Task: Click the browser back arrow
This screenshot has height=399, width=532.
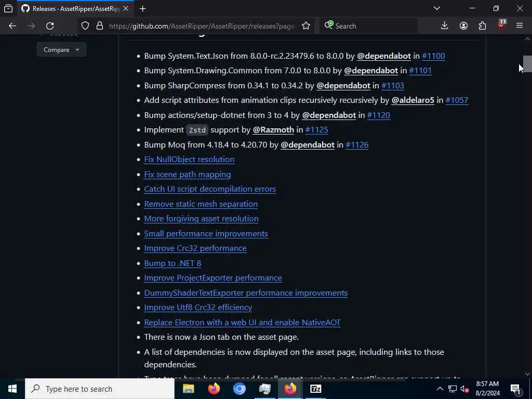Action: click(x=12, y=26)
